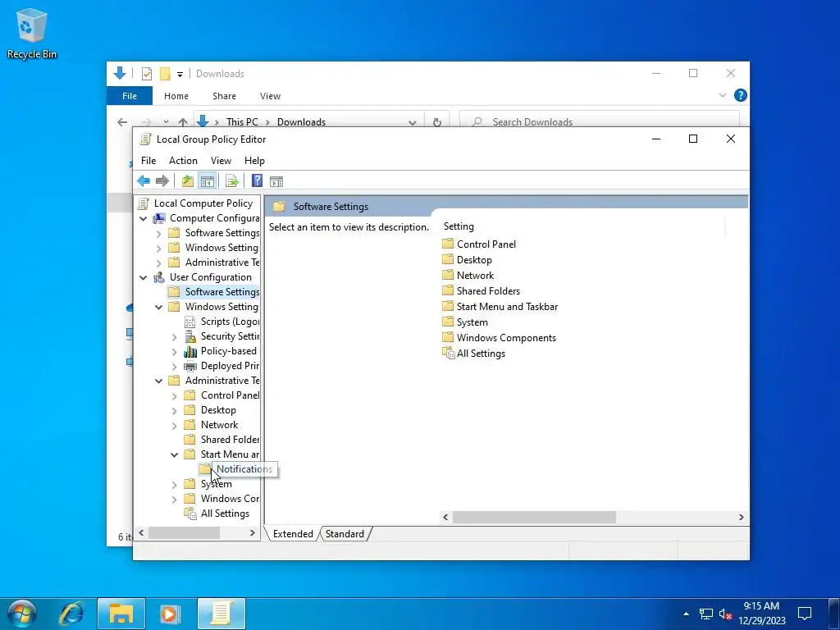The width and height of the screenshot is (840, 630).
Task: Click the Deployed Printers printer icon
Action: [190, 366]
